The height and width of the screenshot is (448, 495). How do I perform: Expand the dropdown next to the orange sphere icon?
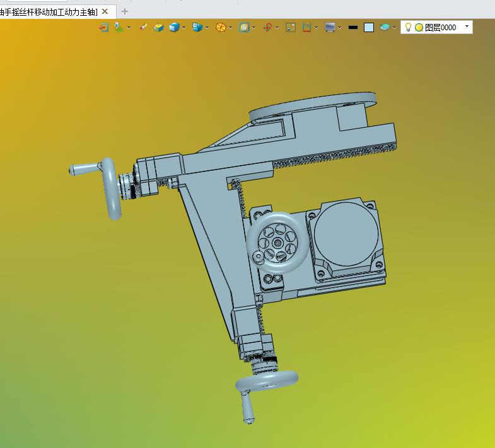coord(230,28)
